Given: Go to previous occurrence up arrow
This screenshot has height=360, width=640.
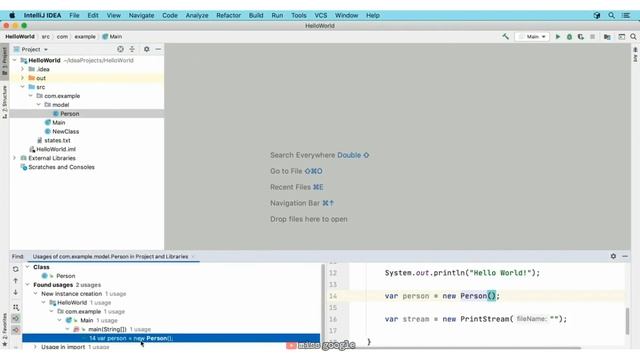Looking at the screenshot, I should (x=16, y=281).
